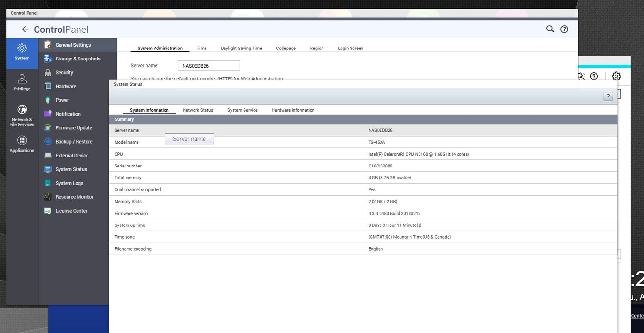Screen dimensions: 644x333
Task: Click the Hardware icon
Action: tap(48, 86)
